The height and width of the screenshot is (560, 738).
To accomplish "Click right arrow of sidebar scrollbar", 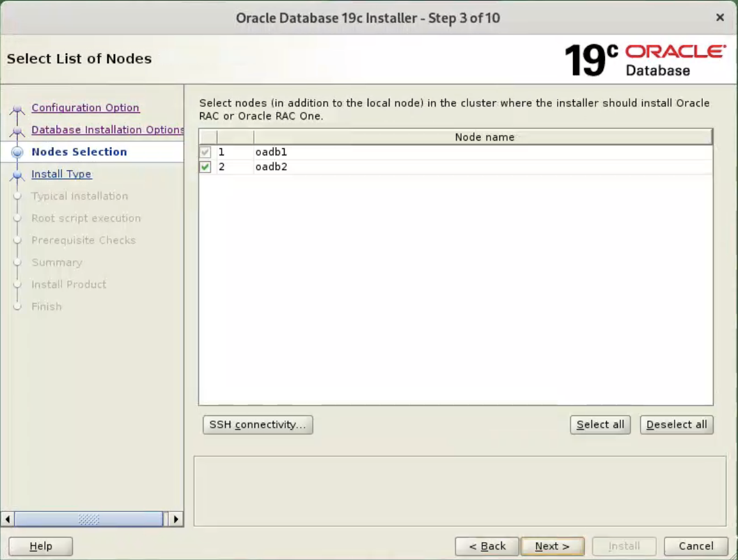I will pyautogui.click(x=176, y=519).
